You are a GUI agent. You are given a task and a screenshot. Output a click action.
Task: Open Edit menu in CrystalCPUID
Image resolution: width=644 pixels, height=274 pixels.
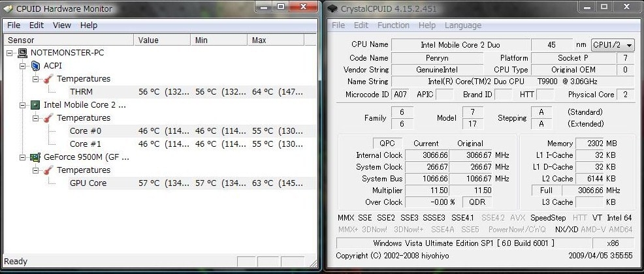361,25
